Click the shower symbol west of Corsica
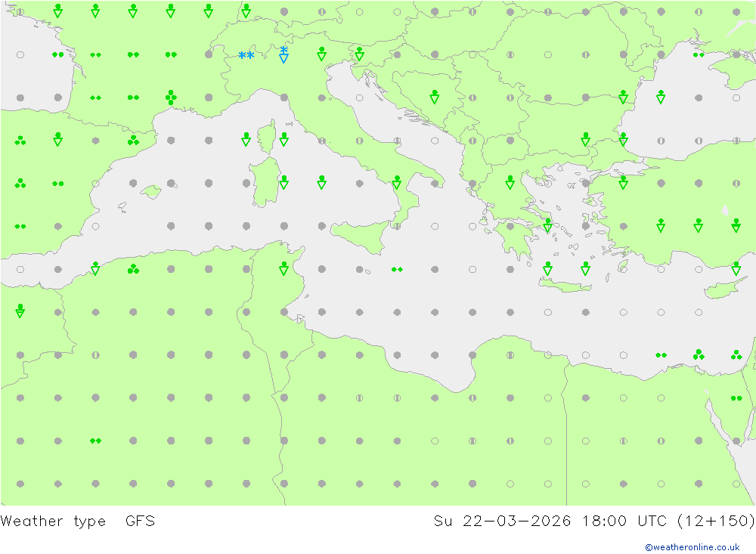This screenshot has height=554, width=756. click(246, 140)
